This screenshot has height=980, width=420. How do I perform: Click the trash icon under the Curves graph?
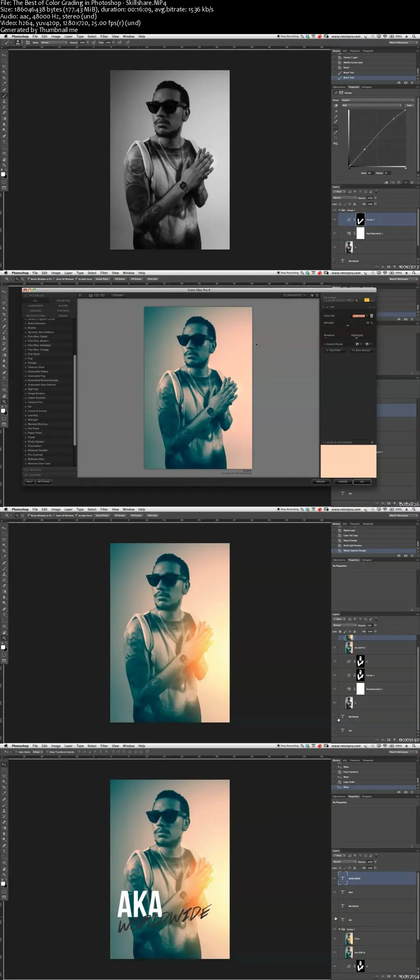pyautogui.click(x=412, y=182)
